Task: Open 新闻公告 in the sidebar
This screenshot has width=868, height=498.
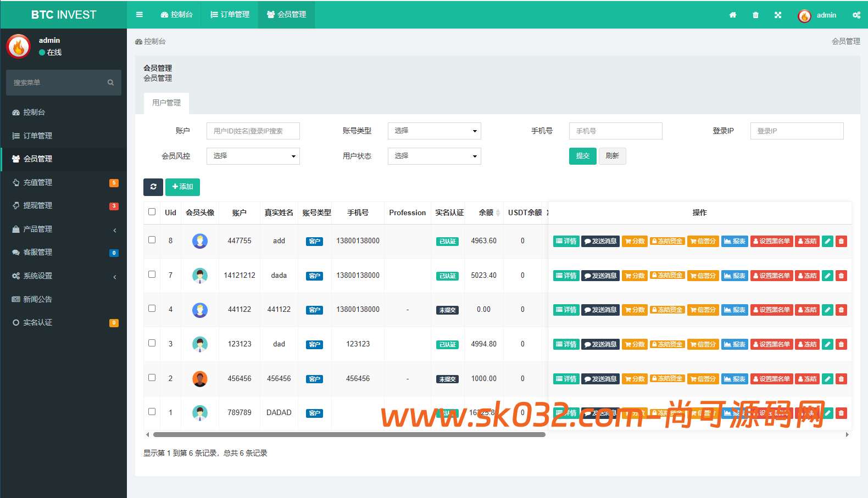Action: click(x=64, y=299)
